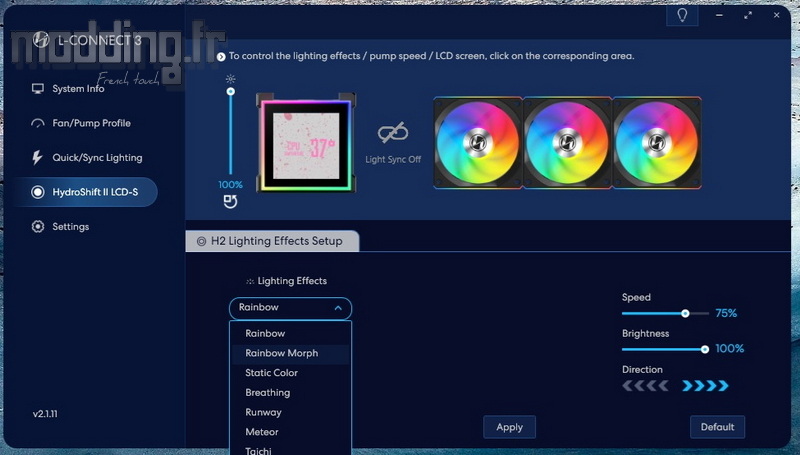Open Settings from the sidebar

tap(70, 227)
